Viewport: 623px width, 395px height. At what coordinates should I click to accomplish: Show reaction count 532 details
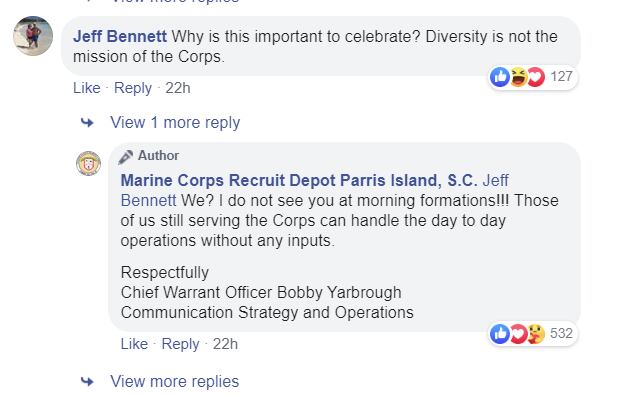point(561,333)
